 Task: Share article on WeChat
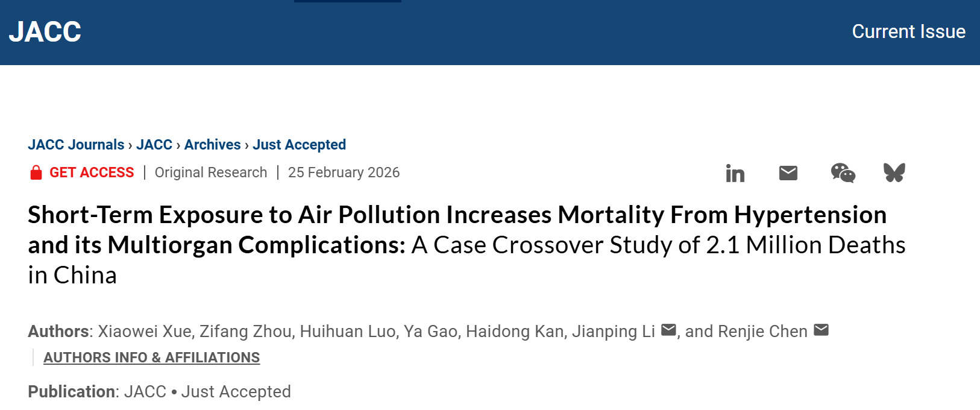(x=842, y=173)
